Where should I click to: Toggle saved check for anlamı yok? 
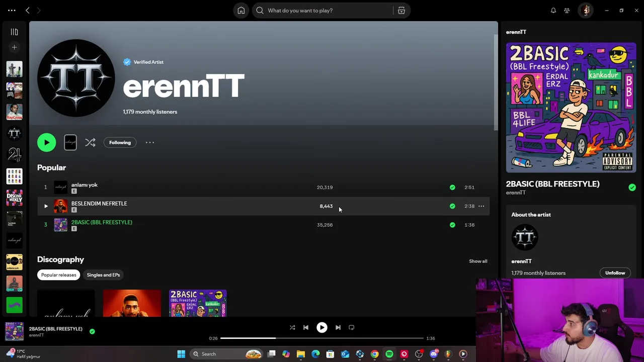(452, 187)
